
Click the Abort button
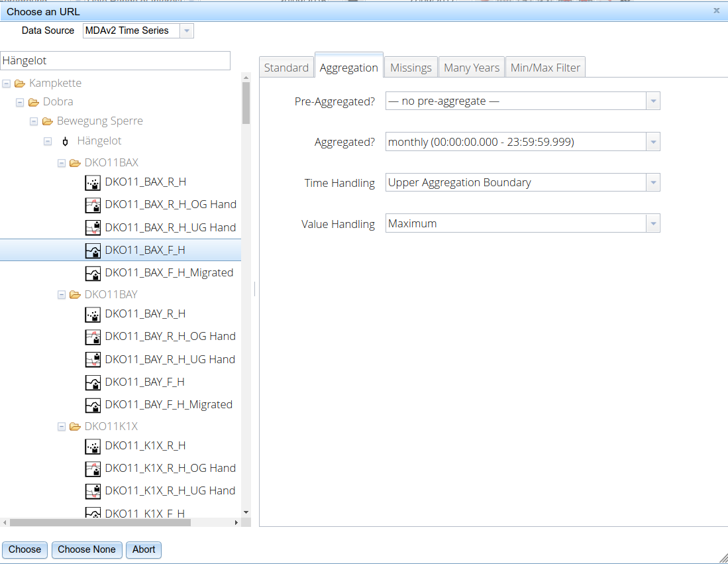[144, 549]
